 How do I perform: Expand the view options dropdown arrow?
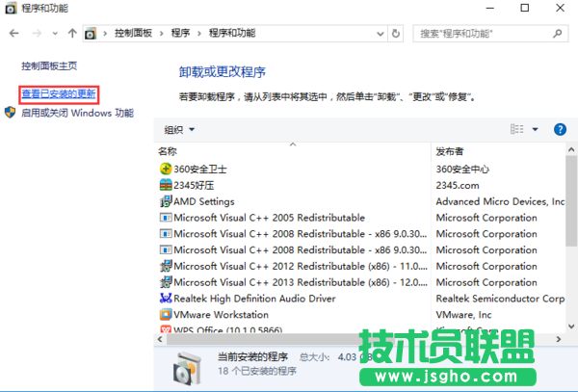(x=535, y=129)
